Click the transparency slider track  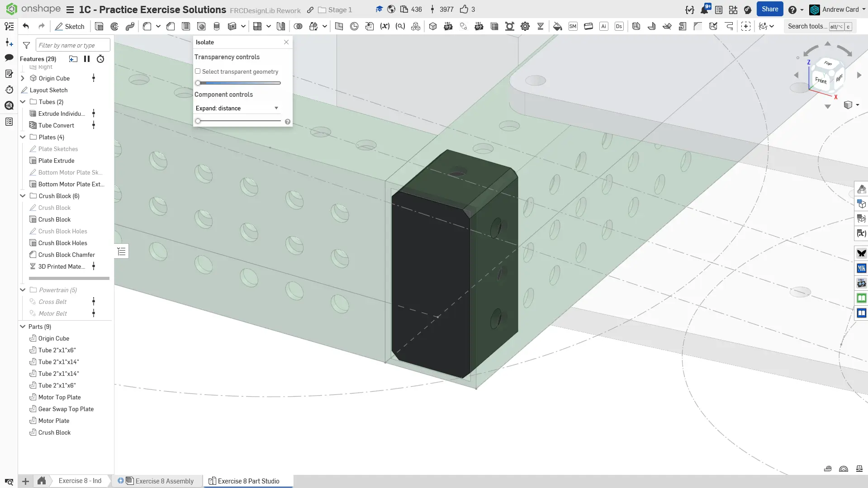pos(240,83)
